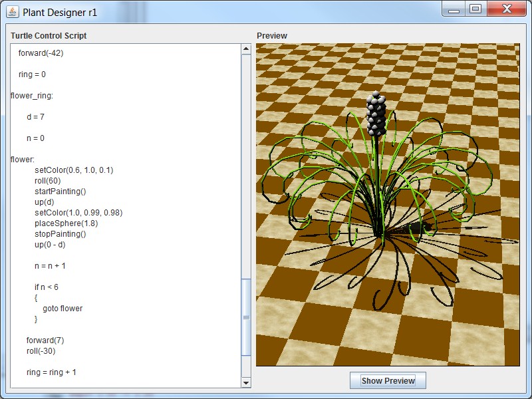Click the line 'stopPainting()'
This screenshot has width=532, height=399.
click(x=61, y=234)
